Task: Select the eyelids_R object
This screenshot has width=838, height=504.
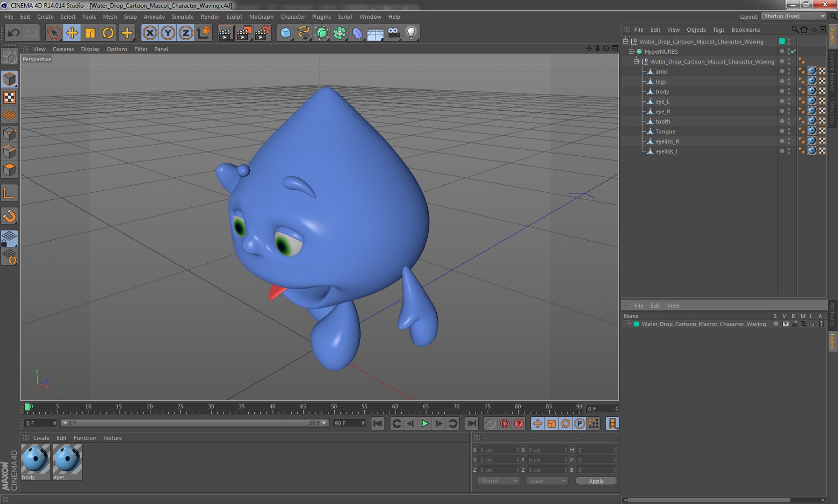Action: coord(667,141)
